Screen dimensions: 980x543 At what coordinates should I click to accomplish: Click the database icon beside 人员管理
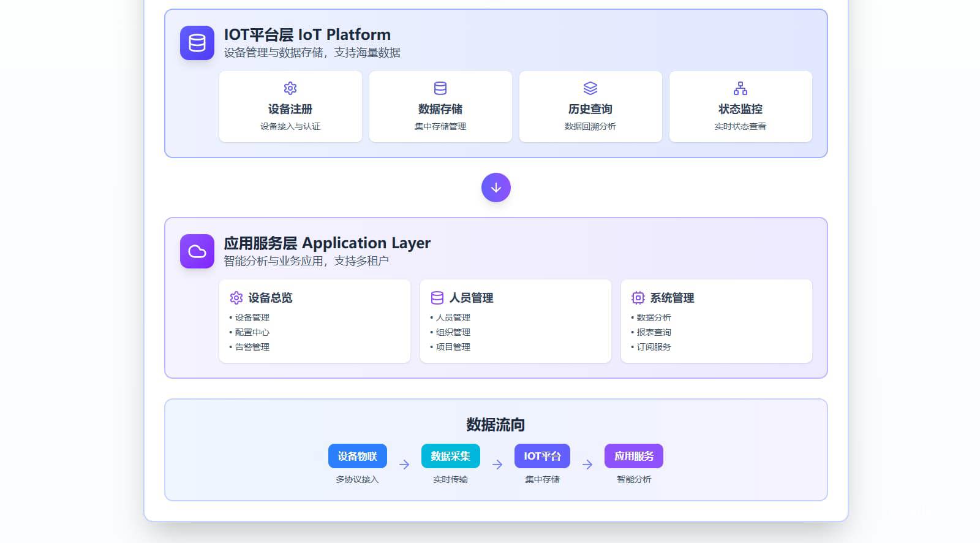tap(437, 298)
